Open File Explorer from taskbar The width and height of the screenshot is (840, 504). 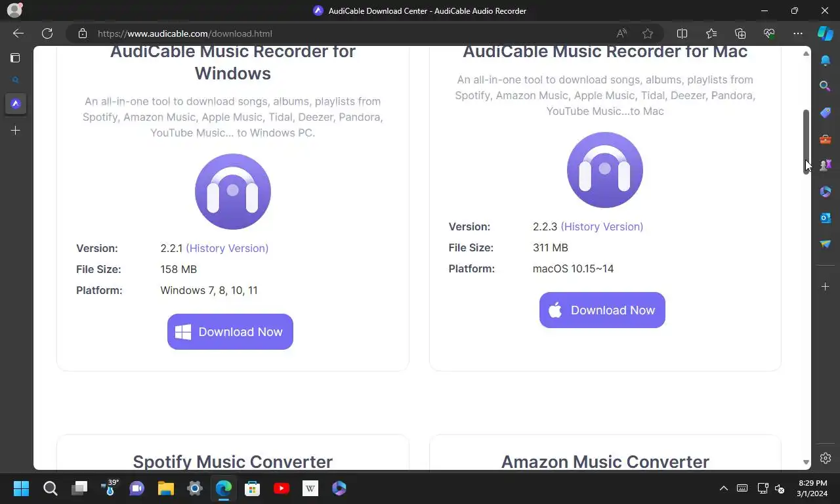[x=166, y=488]
